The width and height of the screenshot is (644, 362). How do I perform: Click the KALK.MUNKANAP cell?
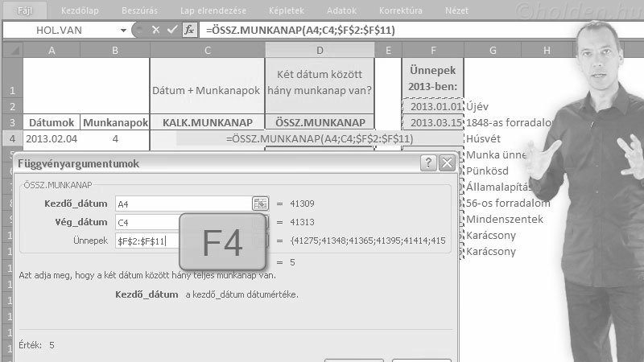pyautogui.click(x=208, y=122)
